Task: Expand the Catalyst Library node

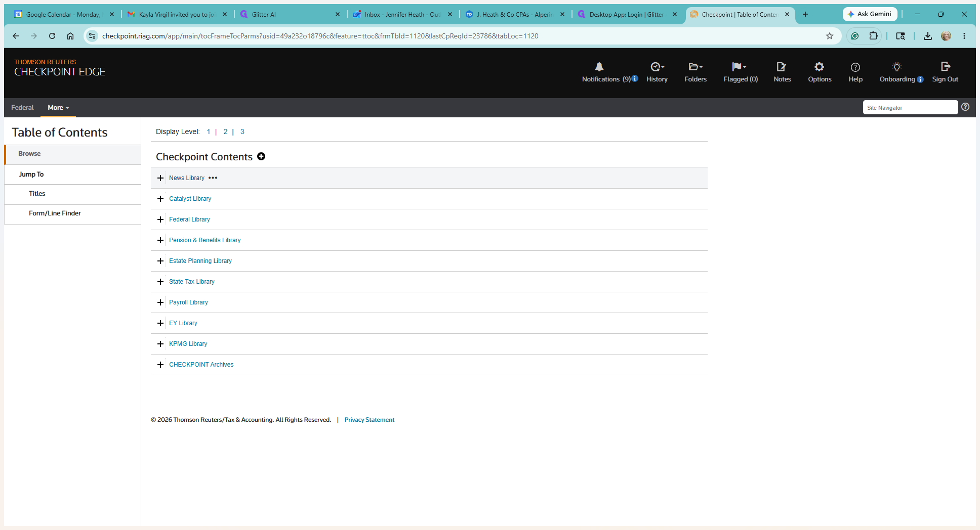Action: [x=160, y=199]
